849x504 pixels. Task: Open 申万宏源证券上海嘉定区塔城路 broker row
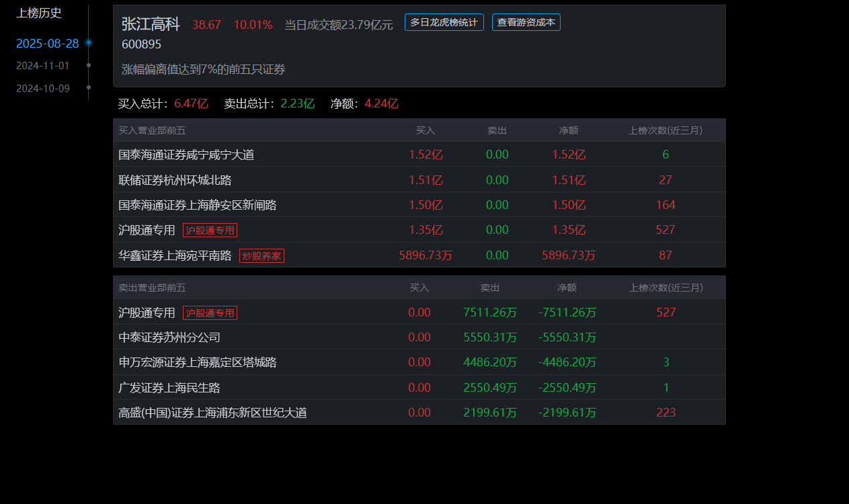tap(419, 362)
